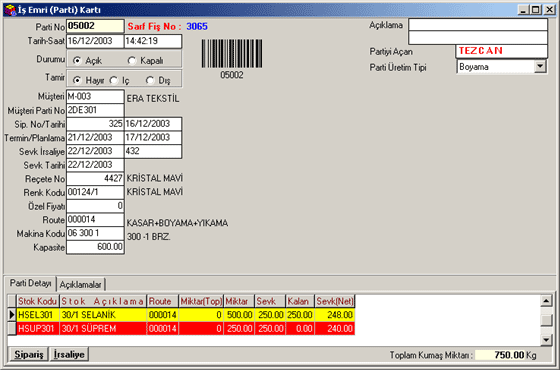
Task: Click the Parti No field 05002
Action: pos(95,26)
